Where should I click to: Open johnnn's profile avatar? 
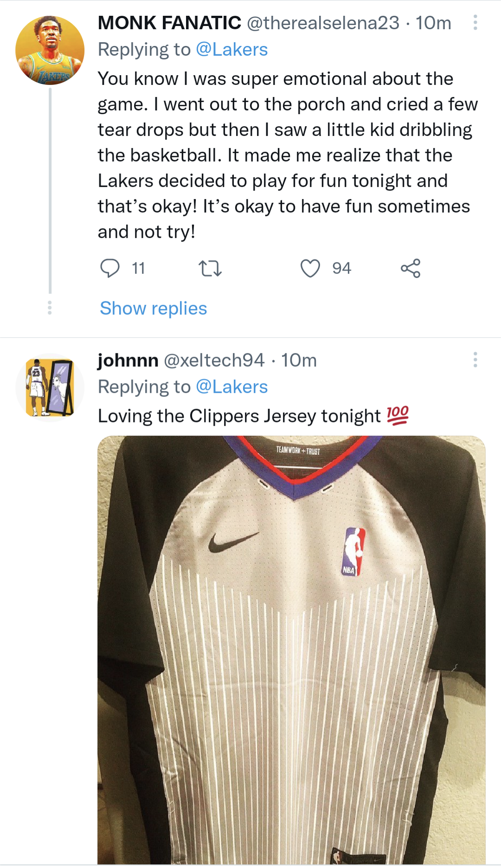coord(50,387)
